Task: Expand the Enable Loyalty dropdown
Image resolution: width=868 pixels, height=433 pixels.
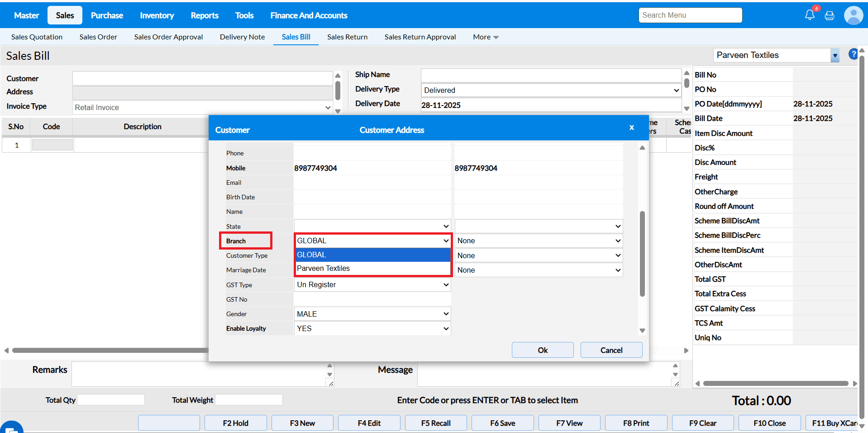Action: tap(372, 329)
